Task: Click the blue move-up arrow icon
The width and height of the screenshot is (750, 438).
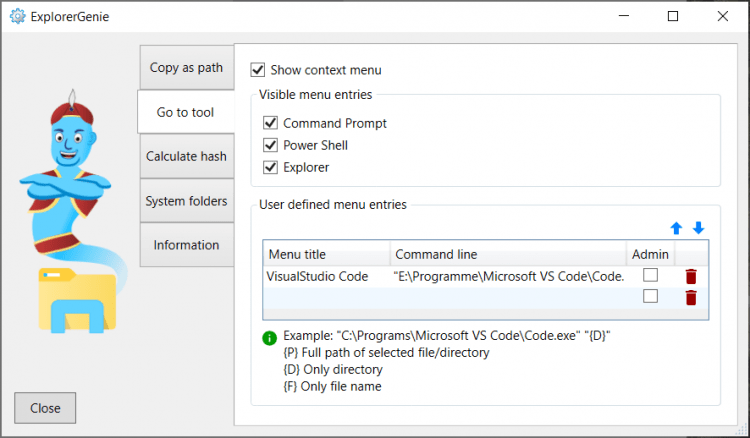Action: pyautogui.click(x=676, y=228)
